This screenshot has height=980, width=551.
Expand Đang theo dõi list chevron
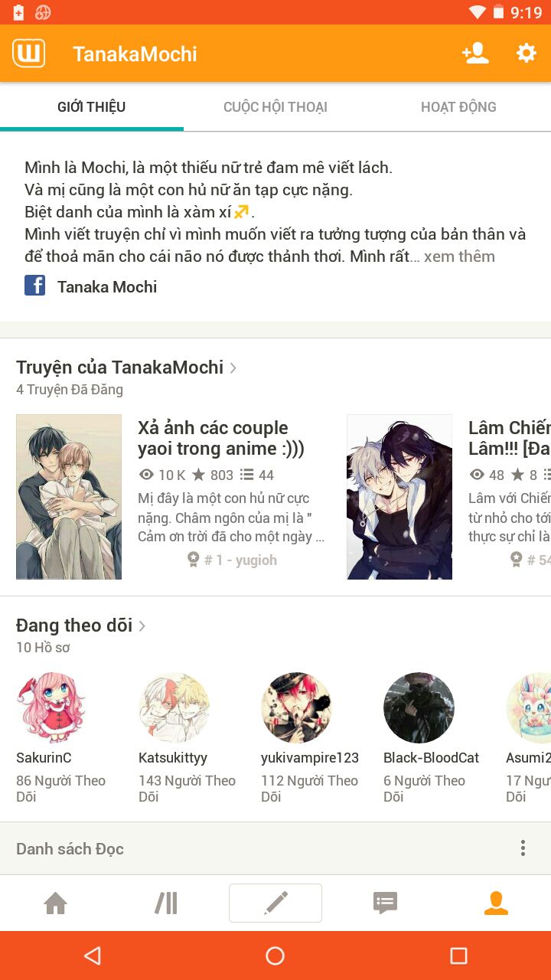coord(142,626)
